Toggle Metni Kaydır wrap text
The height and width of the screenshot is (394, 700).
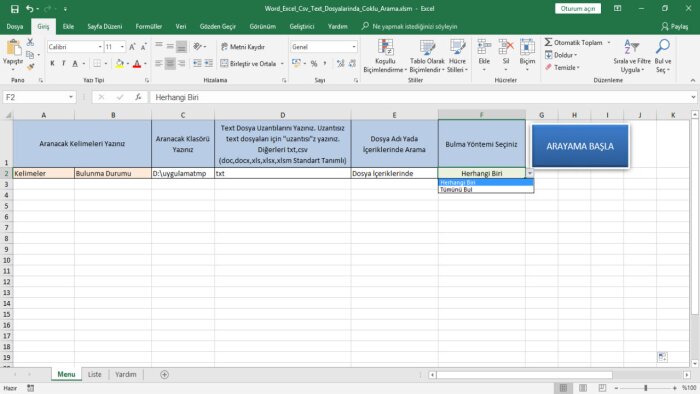(x=243, y=47)
